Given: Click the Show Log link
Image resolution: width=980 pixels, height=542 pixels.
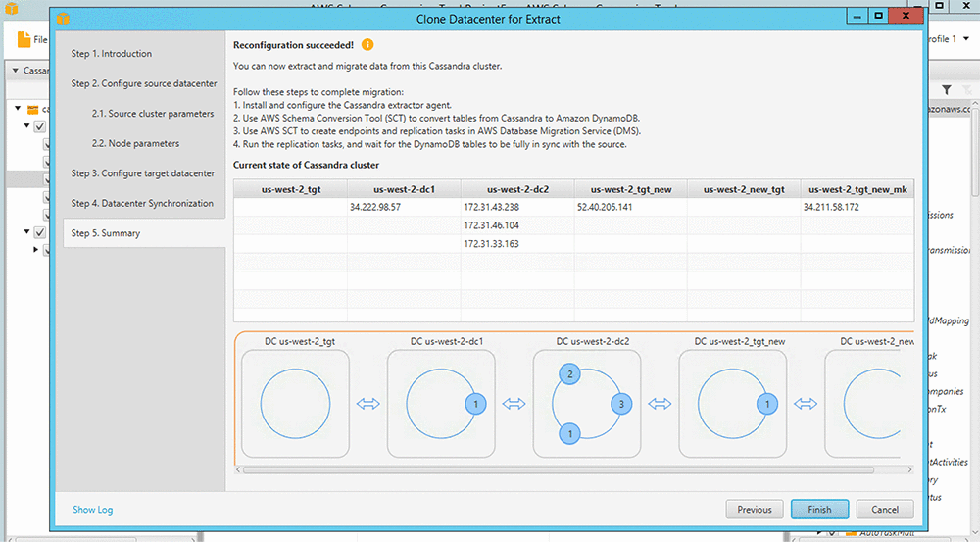Looking at the screenshot, I should (92, 510).
